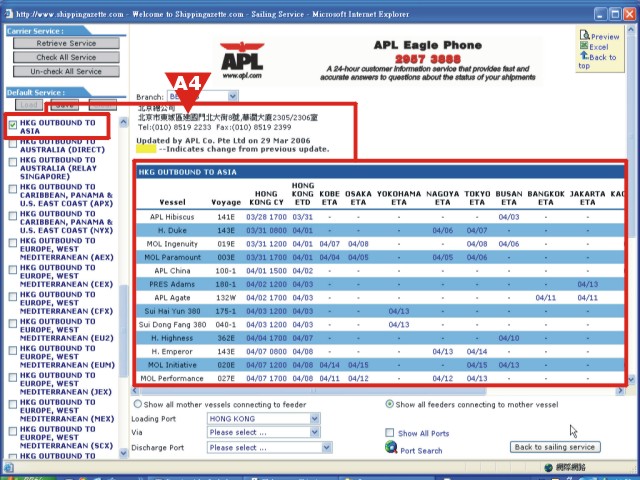Image resolution: width=640 pixels, height=480 pixels.
Task: Click the Internet Explorer page icon in the title bar
Action: point(8,14)
